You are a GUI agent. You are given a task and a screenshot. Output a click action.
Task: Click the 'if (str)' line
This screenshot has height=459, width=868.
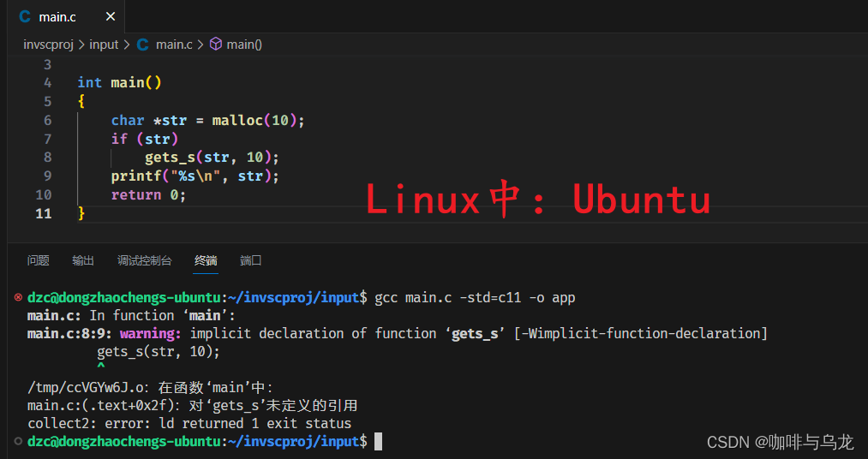click(145, 139)
